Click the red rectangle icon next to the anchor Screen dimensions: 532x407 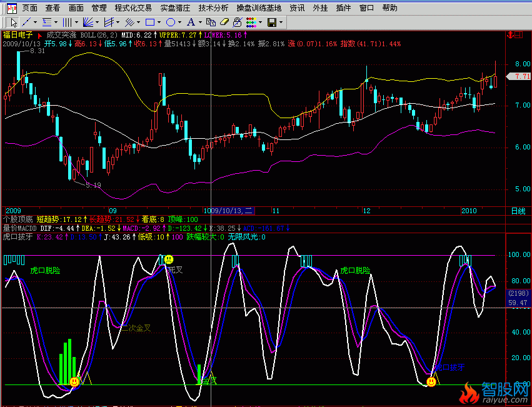(518, 34)
